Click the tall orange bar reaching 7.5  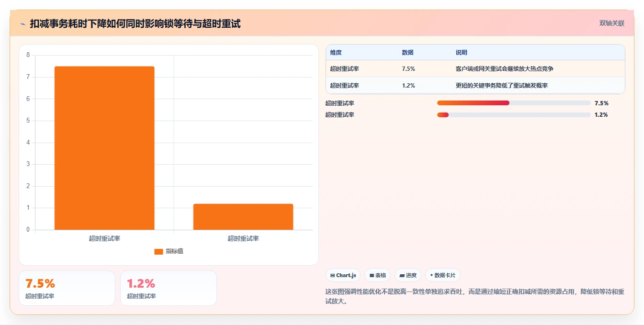coord(104,148)
